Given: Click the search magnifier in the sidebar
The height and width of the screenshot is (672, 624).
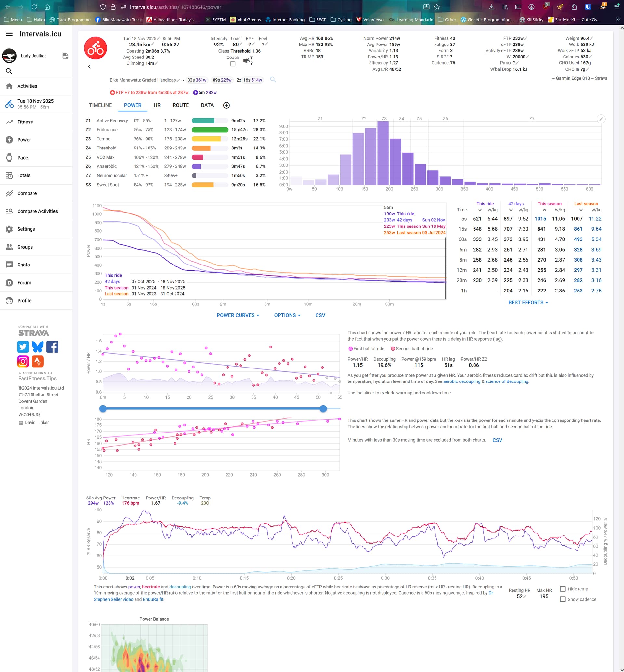Looking at the screenshot, I should 9,71.
